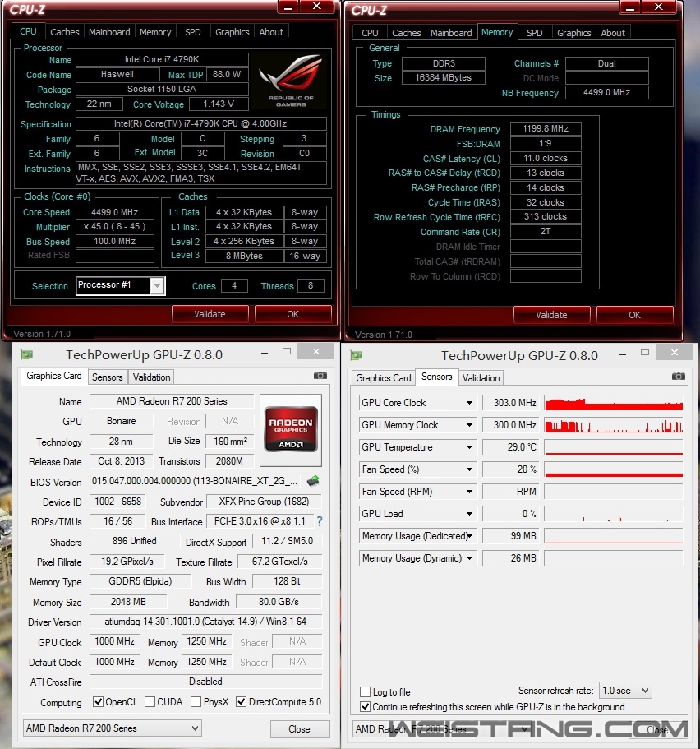Maximize the right GPU-Z Sensors window

645,352
